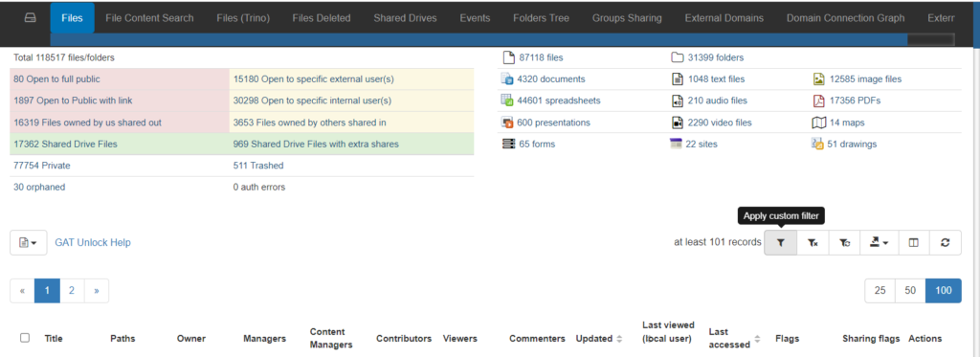The height and width of the screenshot is (357, 980).
Task: Switch to the Shared Drives tab
Action: [x=405, y=18]
